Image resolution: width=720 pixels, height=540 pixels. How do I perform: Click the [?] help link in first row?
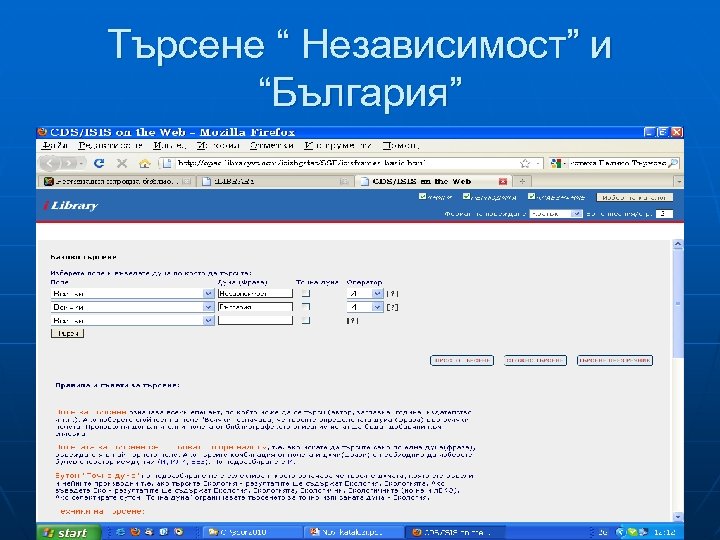[392, 293]
